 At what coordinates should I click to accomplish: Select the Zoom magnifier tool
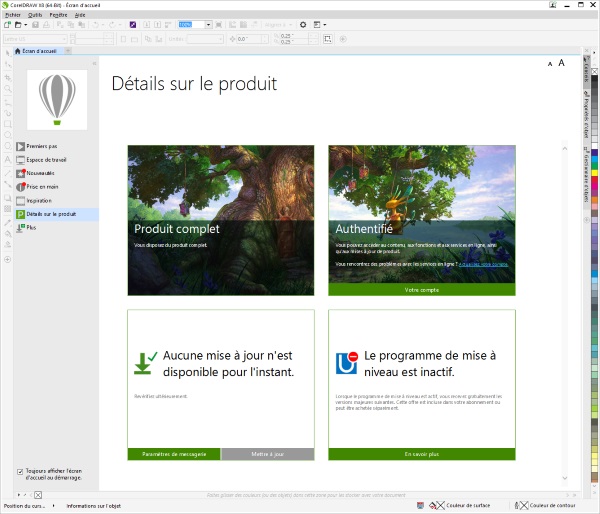pyautogui.click(x=7, y=89)
